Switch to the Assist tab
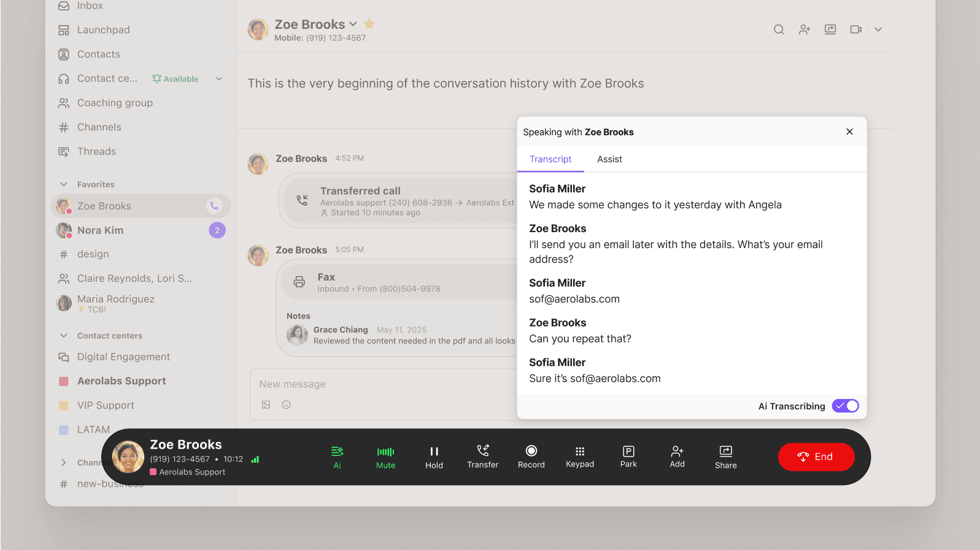Viewport: 980px width, 550px height. click(609, 159)
